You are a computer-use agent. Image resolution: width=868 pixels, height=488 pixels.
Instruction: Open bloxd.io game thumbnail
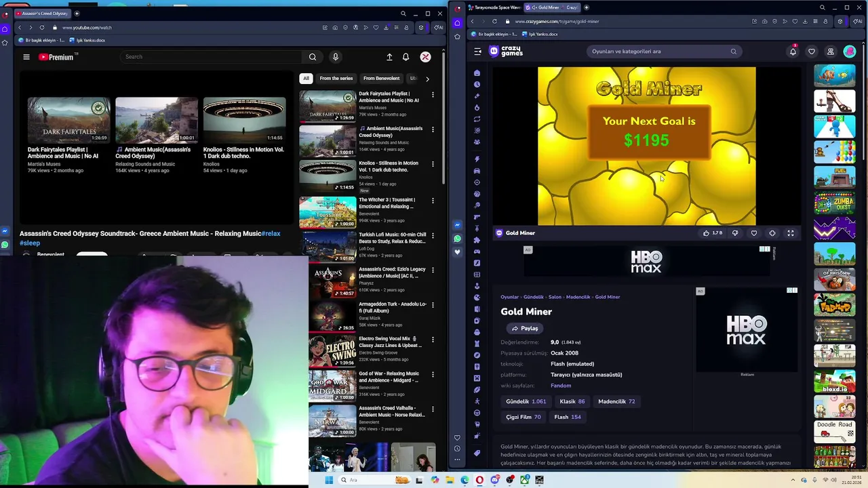pyautogui.click(x=835, y=382)
